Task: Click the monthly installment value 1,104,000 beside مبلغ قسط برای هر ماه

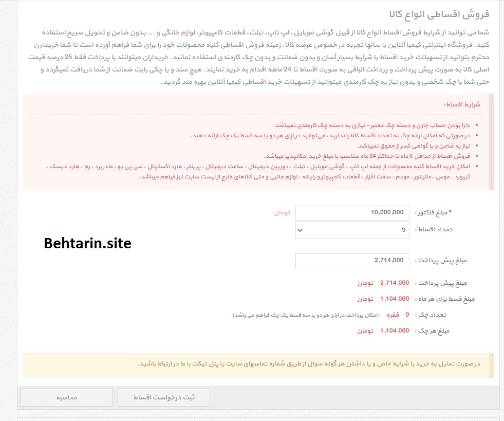Action: click(395, 299)
